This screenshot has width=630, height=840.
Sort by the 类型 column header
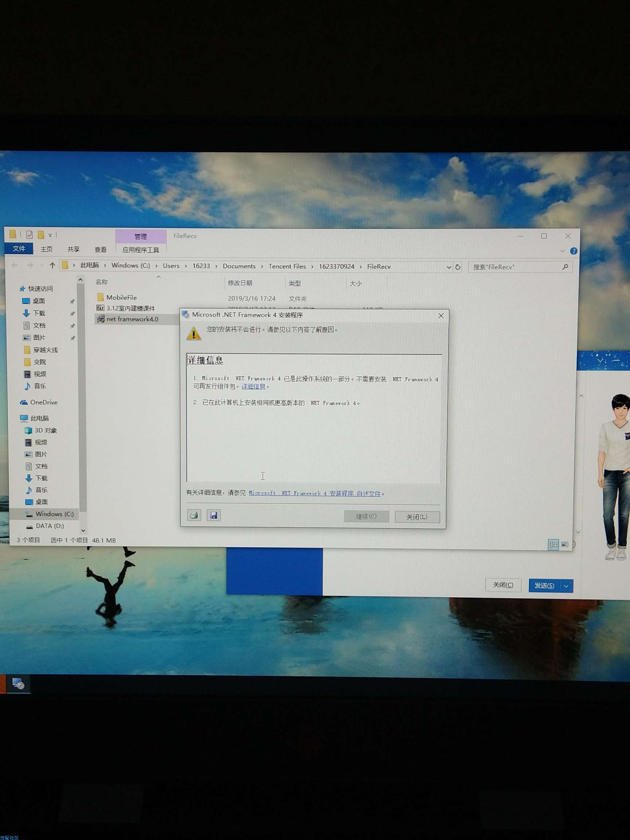(x=294, y=283)
